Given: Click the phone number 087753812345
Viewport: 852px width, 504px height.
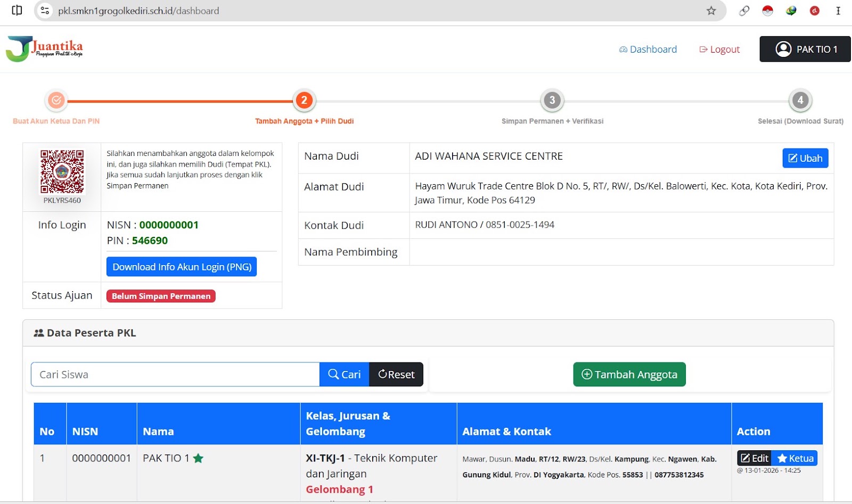Looking at the screenshot, I should point(679,475).
